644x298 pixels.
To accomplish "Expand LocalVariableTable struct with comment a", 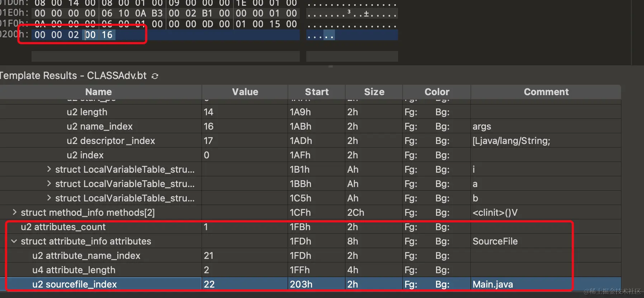I will pos(49,183).
